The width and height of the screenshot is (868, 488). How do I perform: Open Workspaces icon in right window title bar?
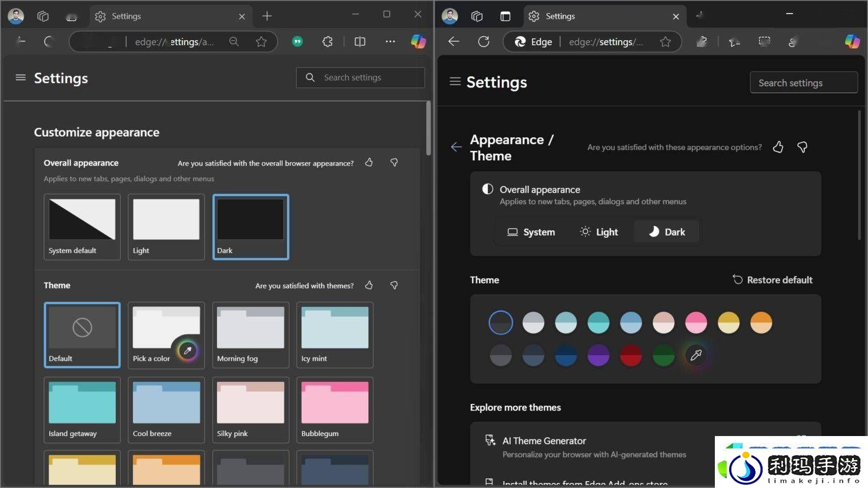(x=477, y=16)
